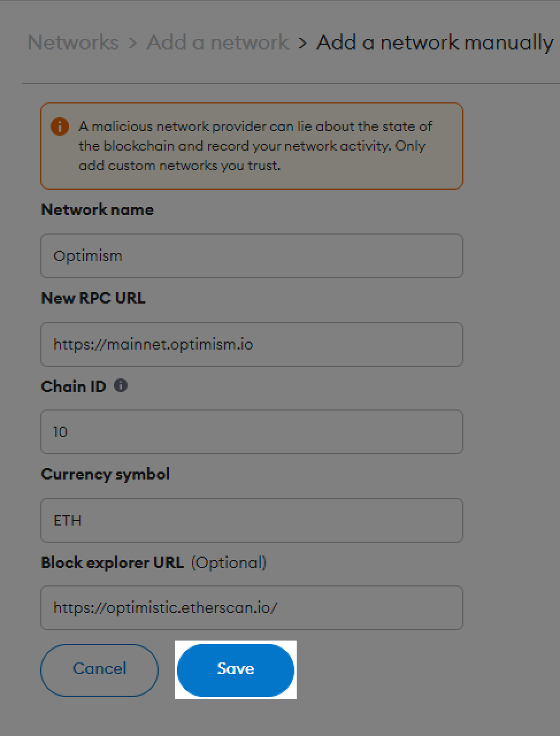Click the Optional label beside Block explorer URL

229,563
